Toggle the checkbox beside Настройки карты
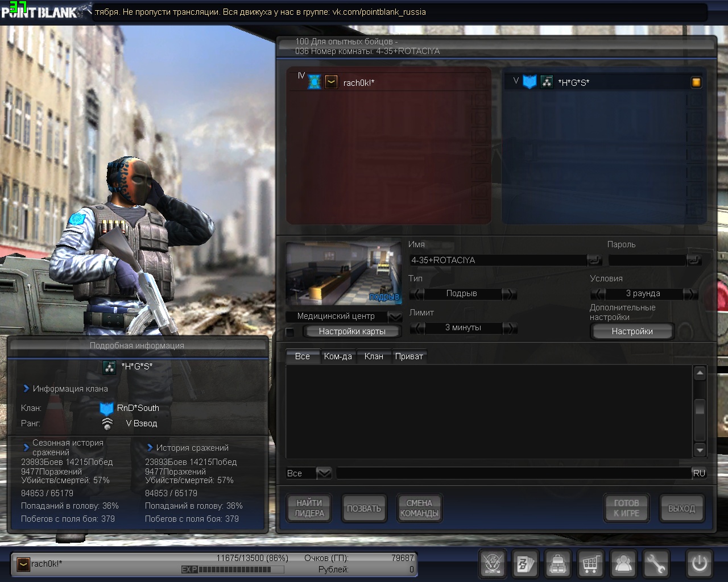This screenshot has height=582, width=728. pos(290,332)
